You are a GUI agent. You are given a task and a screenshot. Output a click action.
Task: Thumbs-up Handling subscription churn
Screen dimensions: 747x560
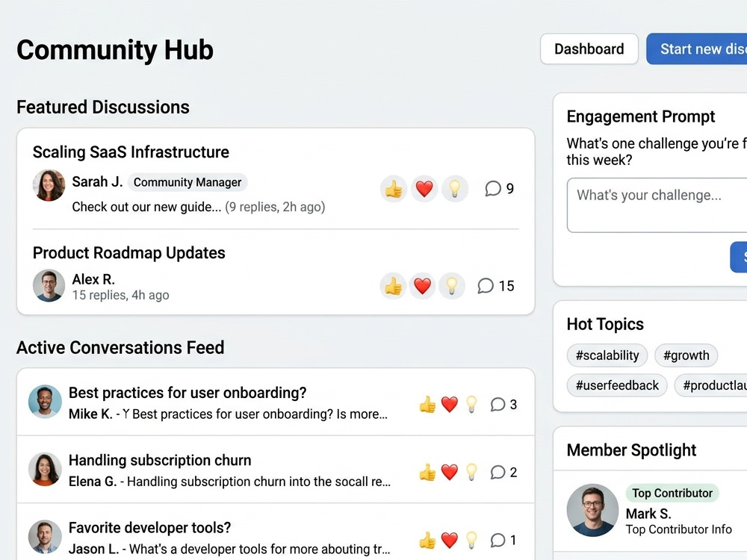click(427, 473)
